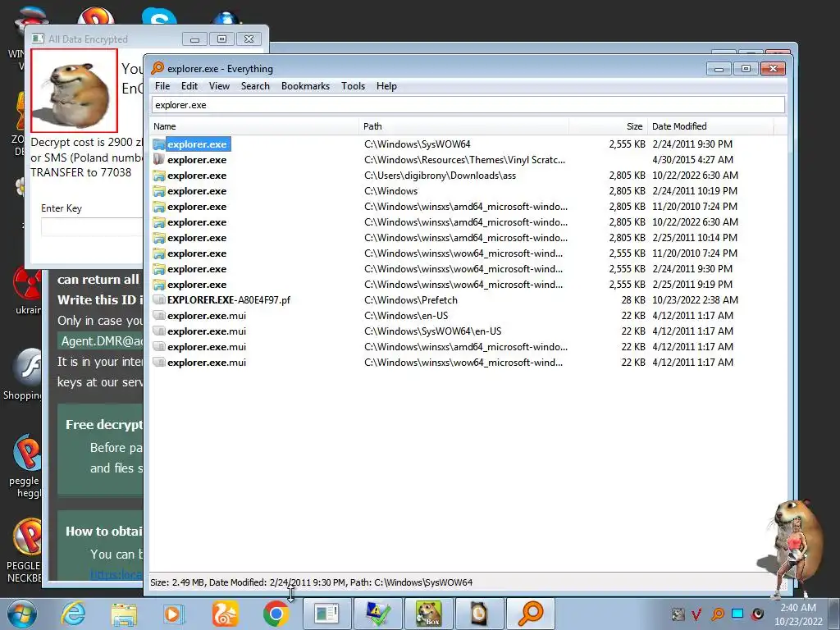Screen dimensions: 840x630
Task: Sort results by Name column header
Action: (x=254, y=126)
